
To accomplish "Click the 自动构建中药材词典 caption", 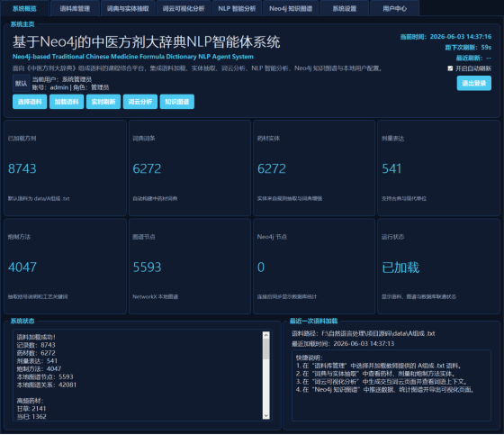I will (155, 198).
